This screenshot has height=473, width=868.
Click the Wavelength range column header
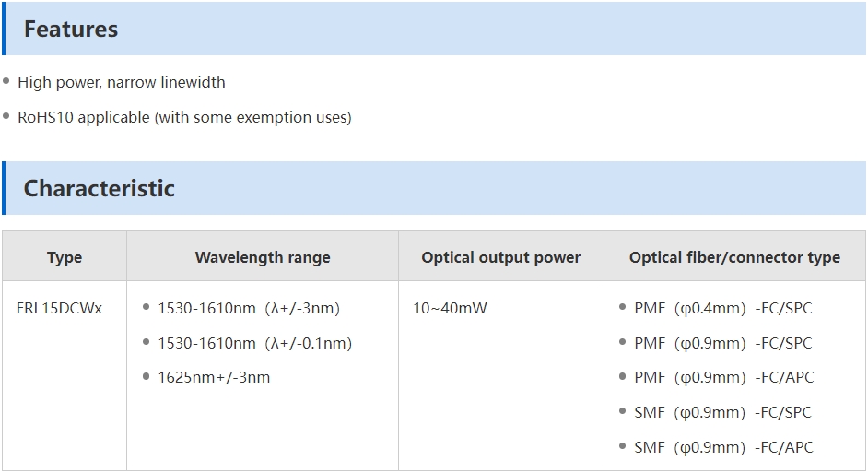click(x=263, y=257)
